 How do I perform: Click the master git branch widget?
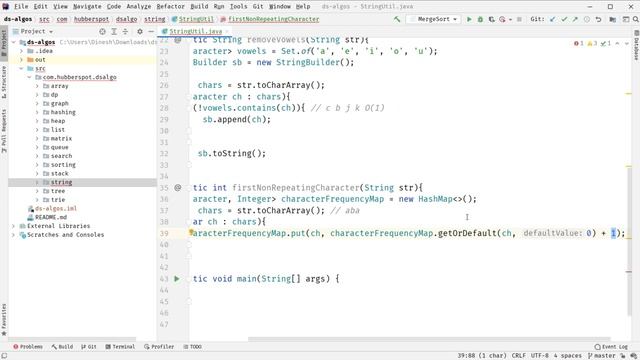pyautogui.click(x=602, y=356)
